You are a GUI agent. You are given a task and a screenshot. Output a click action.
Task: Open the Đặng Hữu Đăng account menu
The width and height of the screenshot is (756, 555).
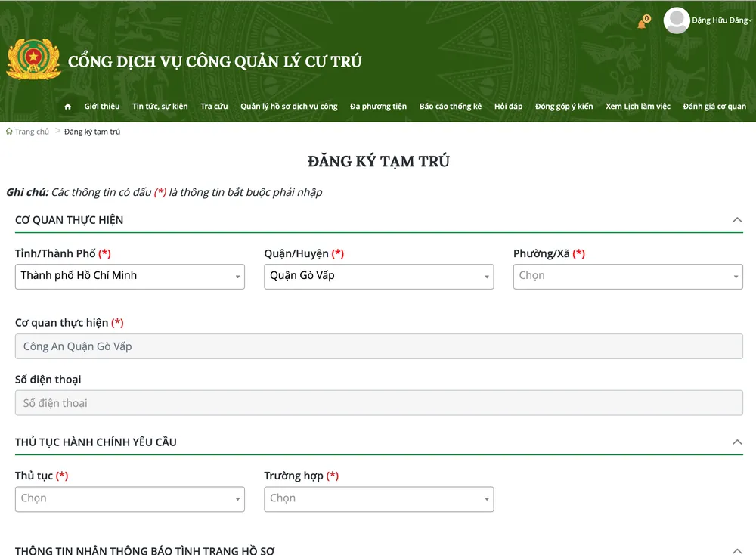(719, 20)
